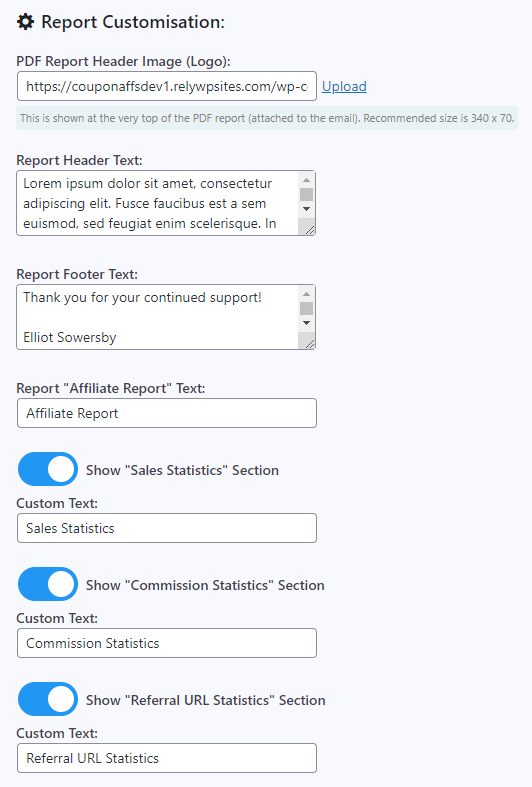This screenshot has width=532, height=787.
Task: Click the header text scrollbar thumb
Action: click(306, 194)
